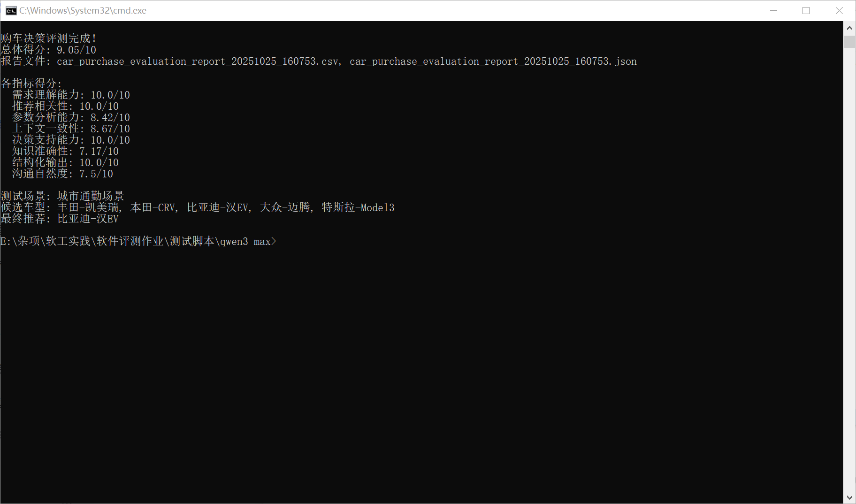The height and width of the screenshot is (504, 856).
Task: Click the line 知识准确性: 7.17/10
Action: (65, 151)
